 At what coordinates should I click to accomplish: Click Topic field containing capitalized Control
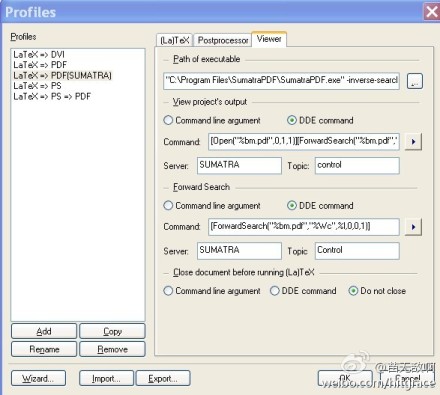357,251
